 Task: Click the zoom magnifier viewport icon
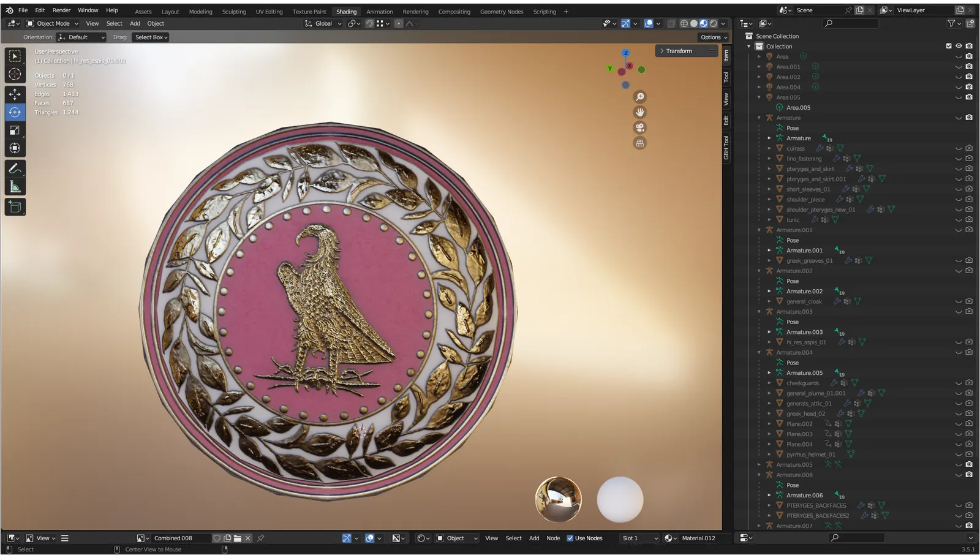coord(640,97)
